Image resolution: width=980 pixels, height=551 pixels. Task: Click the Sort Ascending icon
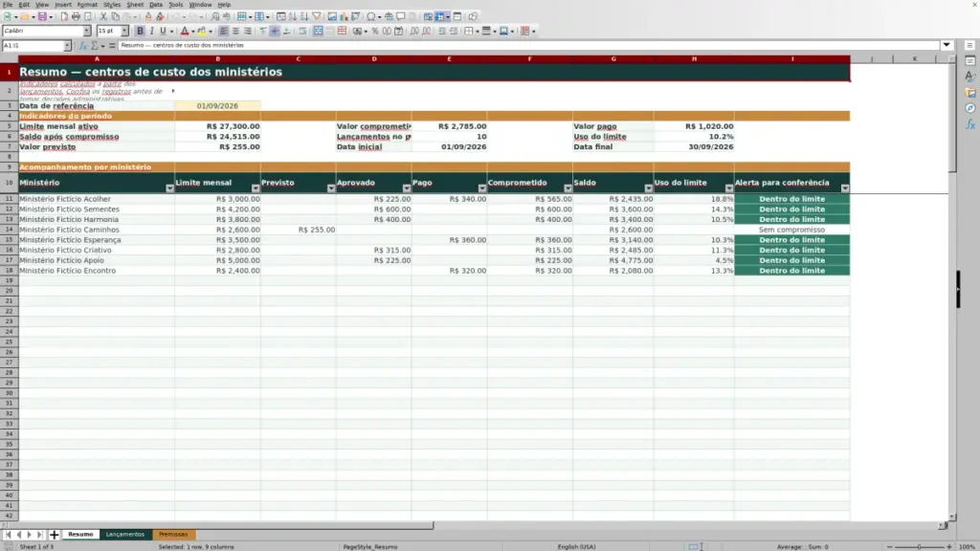click(x=293, y=17)
